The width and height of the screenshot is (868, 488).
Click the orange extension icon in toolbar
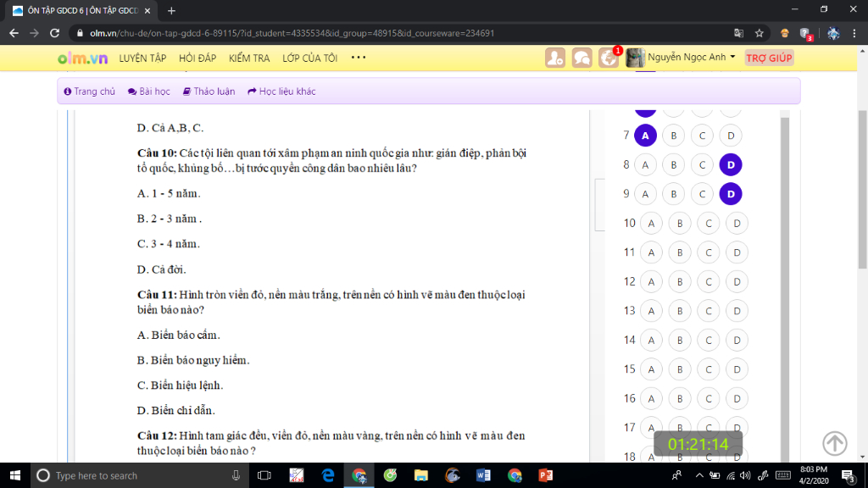784,33
